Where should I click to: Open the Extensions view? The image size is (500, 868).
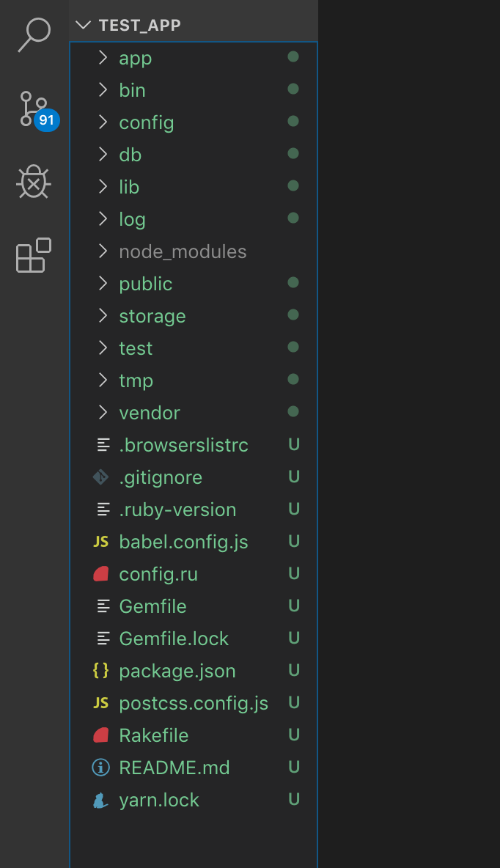(34, 255)
